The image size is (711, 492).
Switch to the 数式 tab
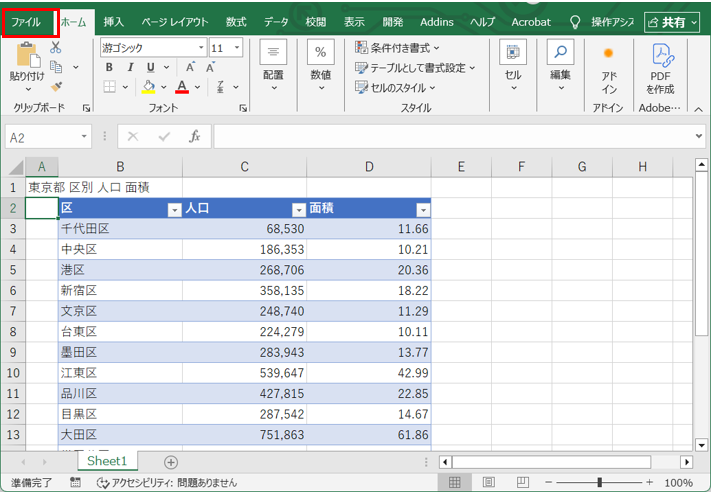(236, 22)
